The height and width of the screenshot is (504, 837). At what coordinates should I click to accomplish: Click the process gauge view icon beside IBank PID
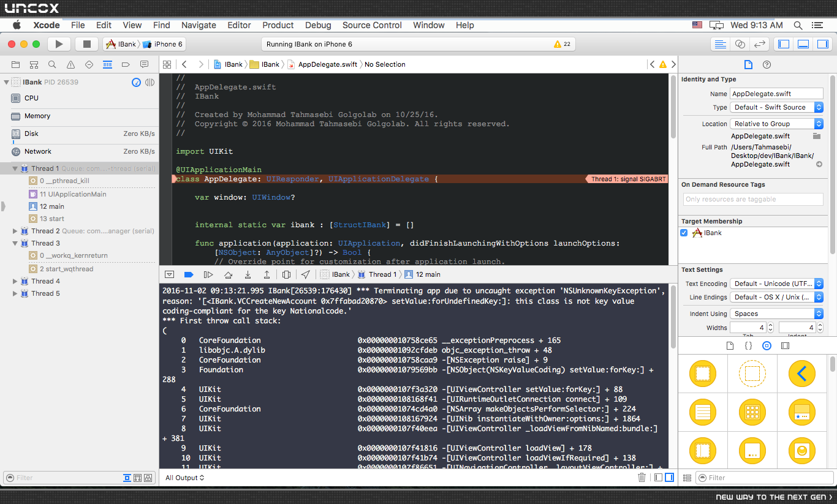pyautogui.click(x=136, y=82)
